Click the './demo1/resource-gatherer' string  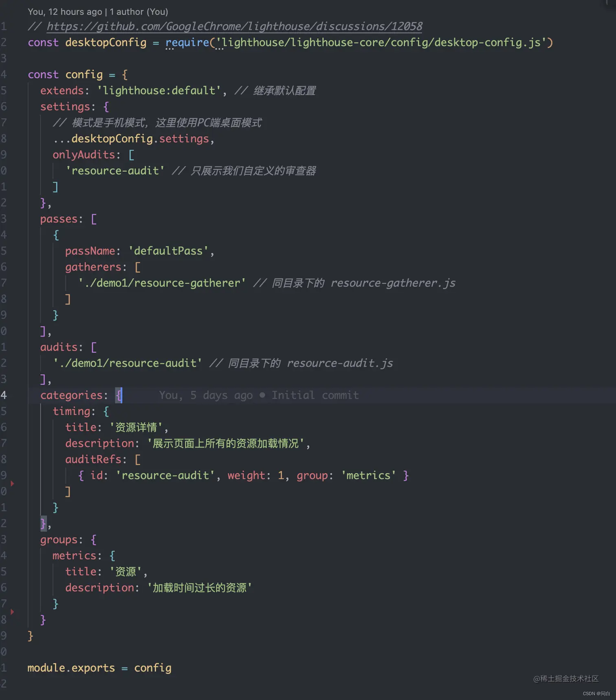[x=162, y=283]
